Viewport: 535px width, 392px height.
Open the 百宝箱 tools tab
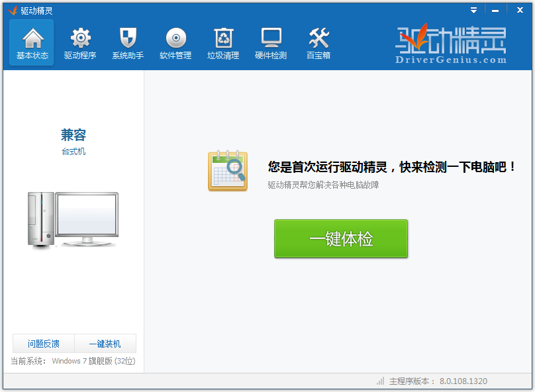click(x=318, y=42)
